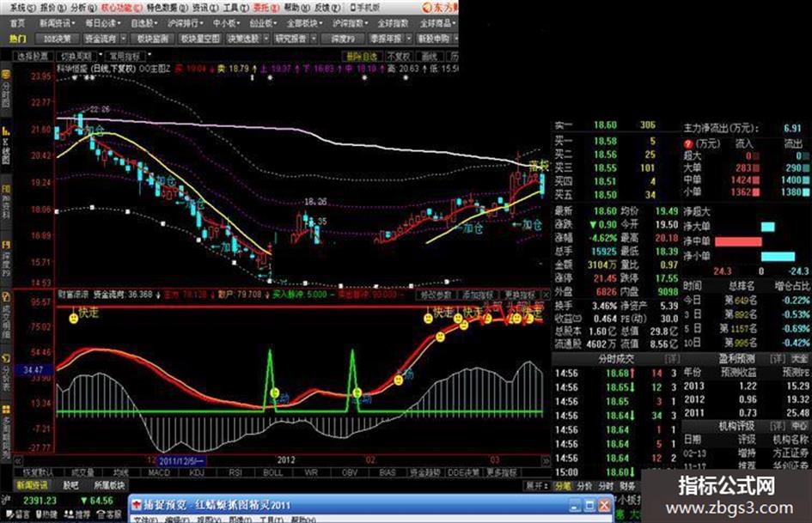Click the 添加指标 button

pyautogui.click(x=478, y=295)
